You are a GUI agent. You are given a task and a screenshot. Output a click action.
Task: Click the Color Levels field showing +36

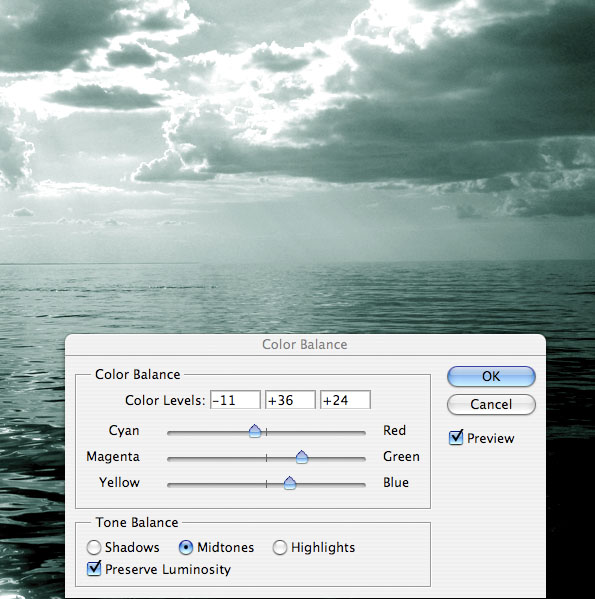pos(290,400)
